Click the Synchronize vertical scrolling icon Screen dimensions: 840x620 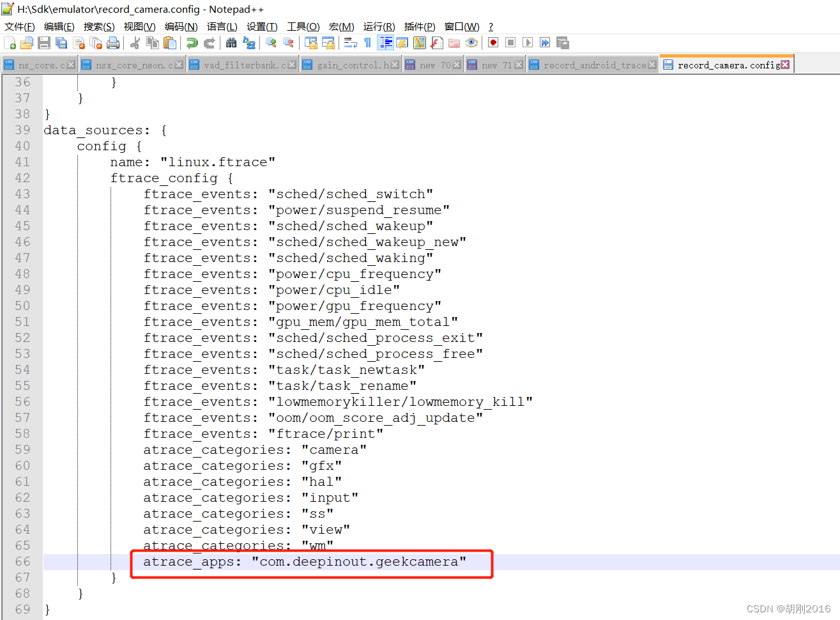[x=311, y=43]
